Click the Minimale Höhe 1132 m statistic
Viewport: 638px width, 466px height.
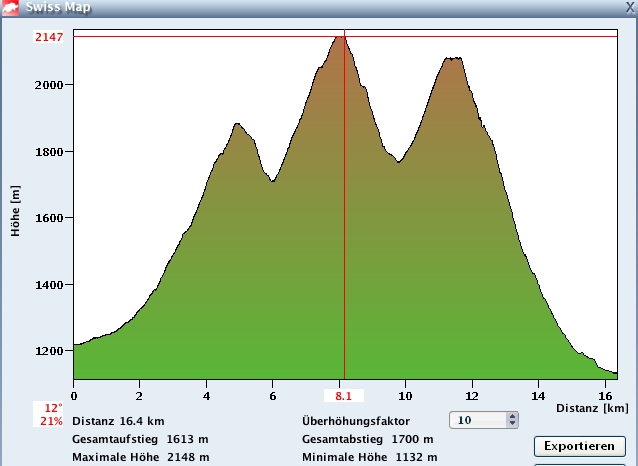(x=369, y=457)
